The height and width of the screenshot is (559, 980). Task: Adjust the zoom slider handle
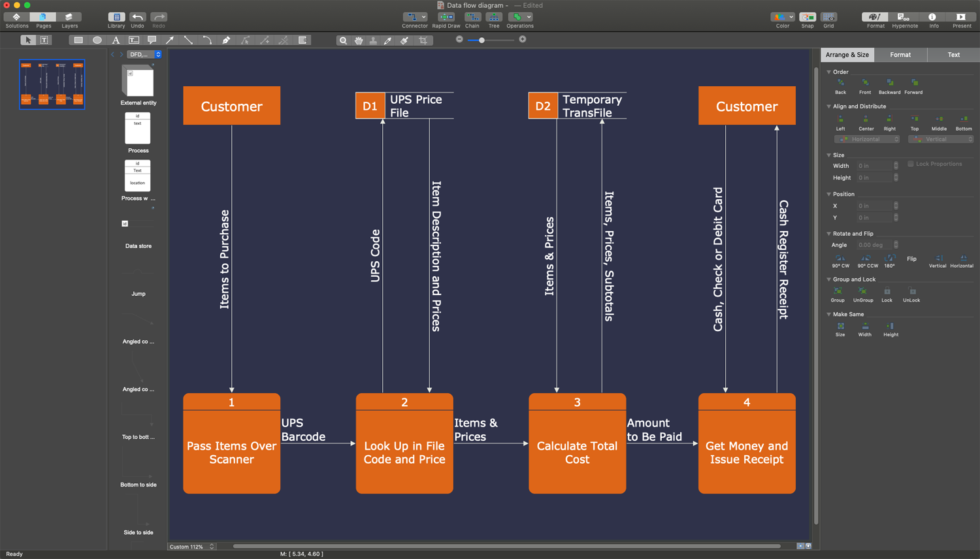(x=482, y=40)
